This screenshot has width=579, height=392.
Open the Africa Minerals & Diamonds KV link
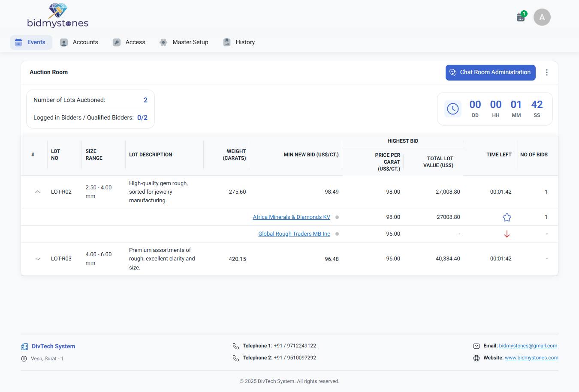tap(291, 217)
